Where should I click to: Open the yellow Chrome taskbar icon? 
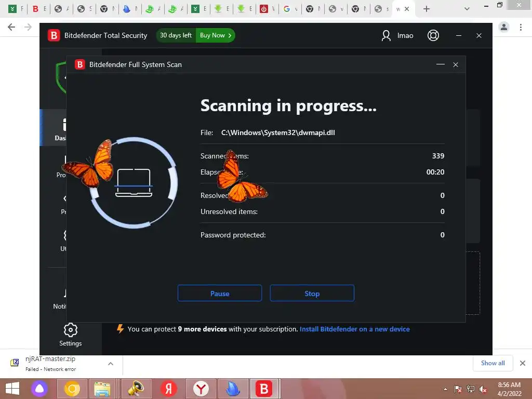pyautogui.click(x=72, y=389)
